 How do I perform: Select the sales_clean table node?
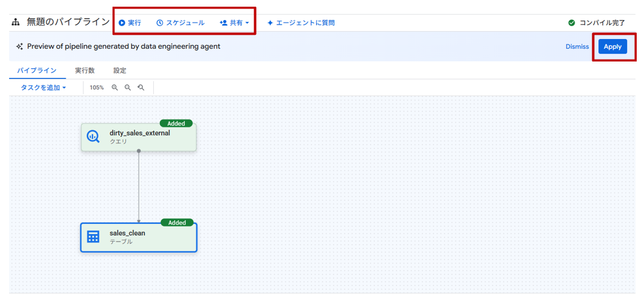pyautogui.click(x=146, y=237)
